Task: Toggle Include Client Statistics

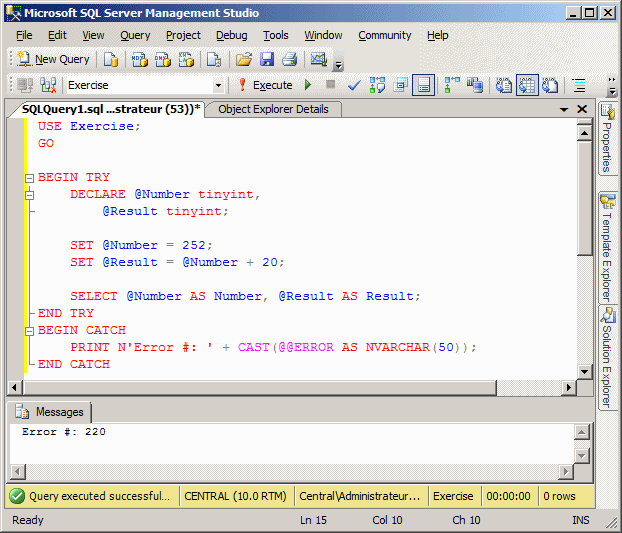Action: pyautogui.click(x=475, y=85)
